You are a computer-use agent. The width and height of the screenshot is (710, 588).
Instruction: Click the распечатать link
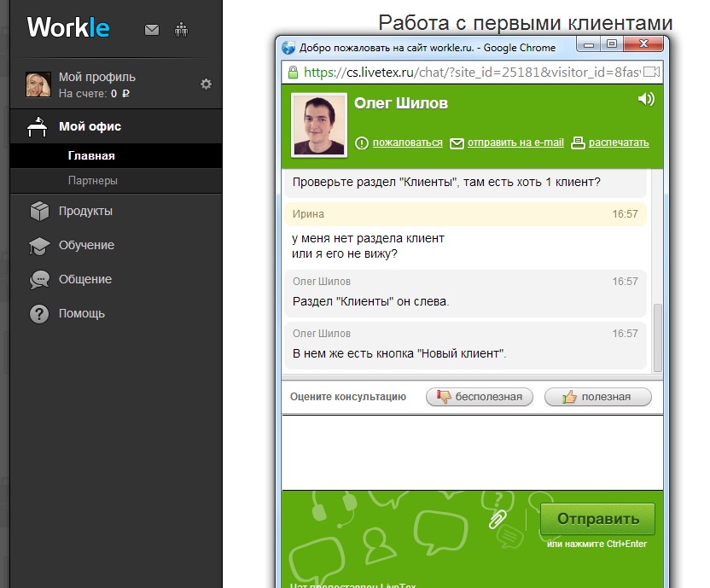(x=619, y=143)
